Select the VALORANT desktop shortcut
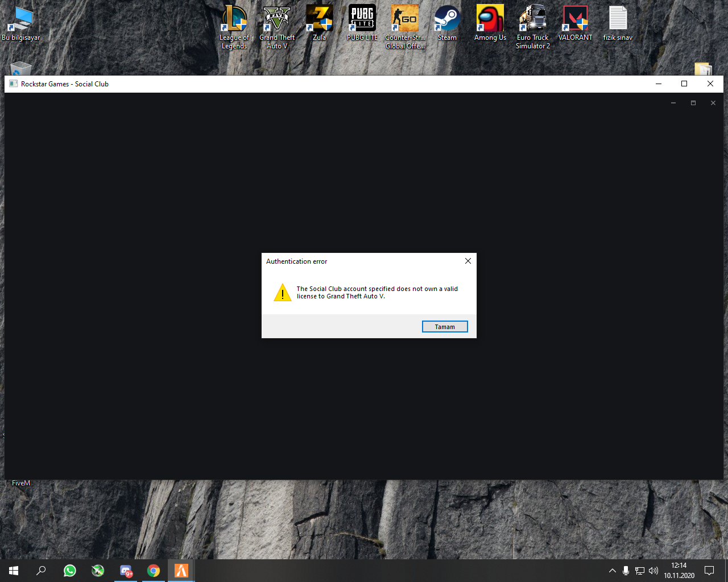 575,23
